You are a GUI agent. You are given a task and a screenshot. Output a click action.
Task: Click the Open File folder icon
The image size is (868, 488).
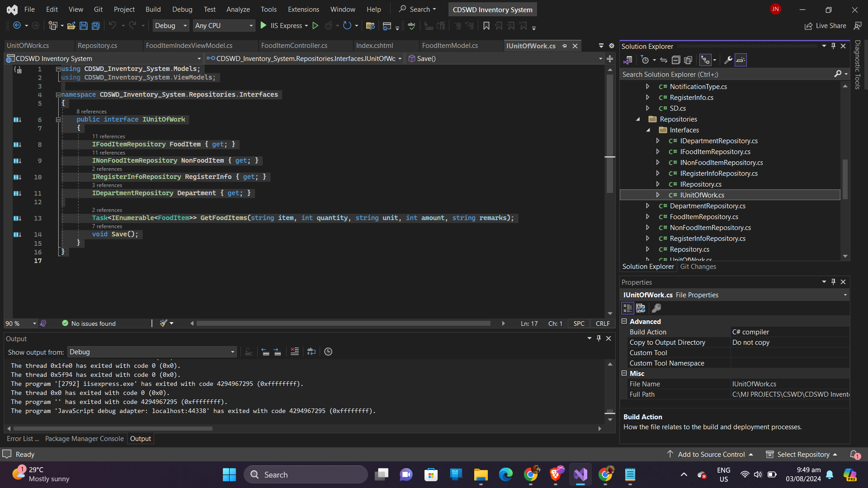pos(71,26)
